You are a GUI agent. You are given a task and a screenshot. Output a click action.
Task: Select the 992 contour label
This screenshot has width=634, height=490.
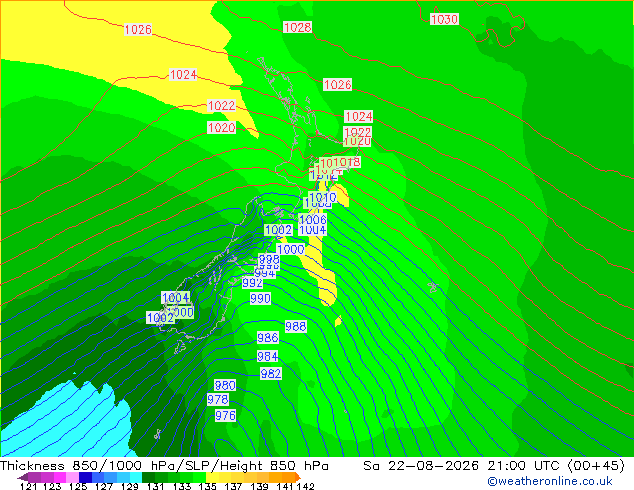click(x=252, y=283)
